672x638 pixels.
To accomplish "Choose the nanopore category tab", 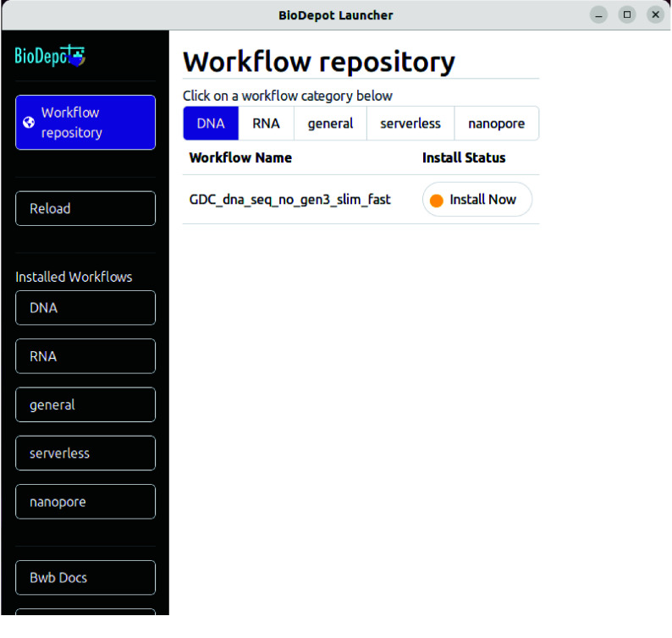I will 496,124.
